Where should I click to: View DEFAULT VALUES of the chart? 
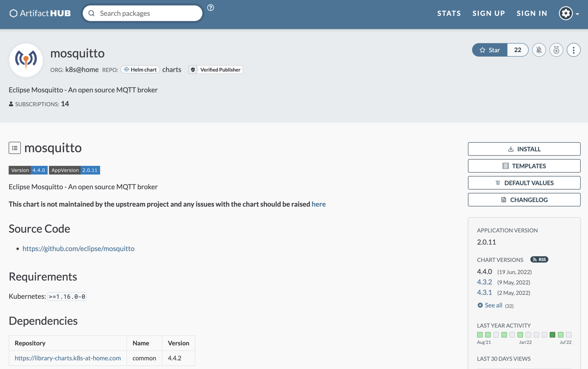(x=524, y=183)
